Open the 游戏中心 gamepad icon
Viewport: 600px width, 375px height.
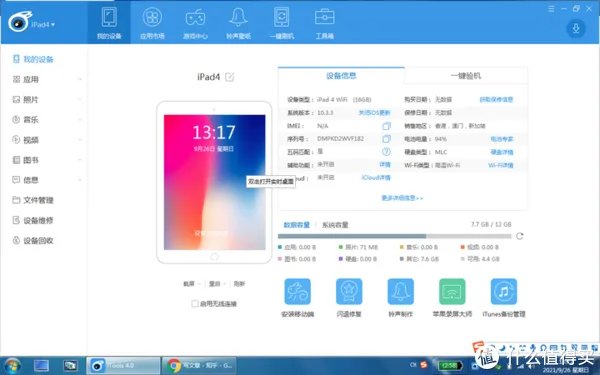[x=195, y=23]
